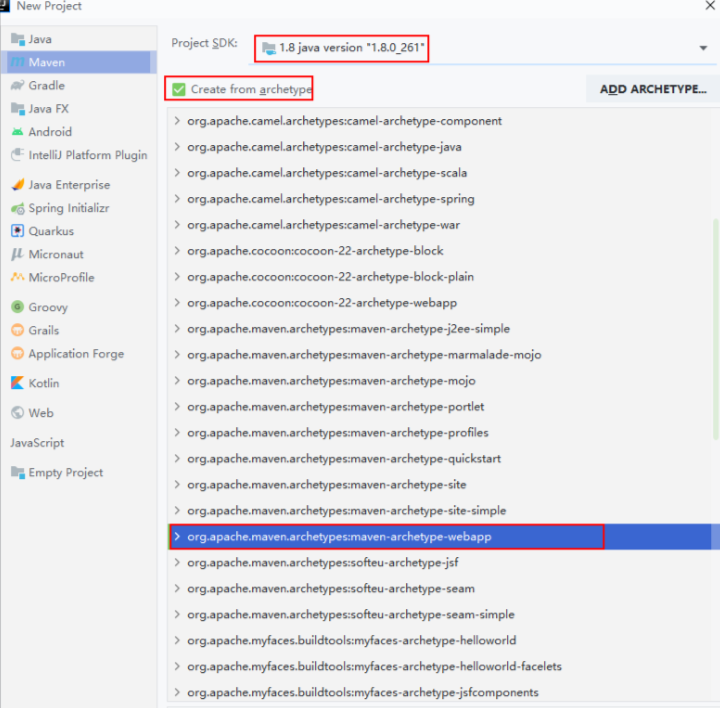Viewport: 720px width, 708px height.
Task: Click the SDK folder icon in Project SDK field
Action: click(x=269, y=48)
